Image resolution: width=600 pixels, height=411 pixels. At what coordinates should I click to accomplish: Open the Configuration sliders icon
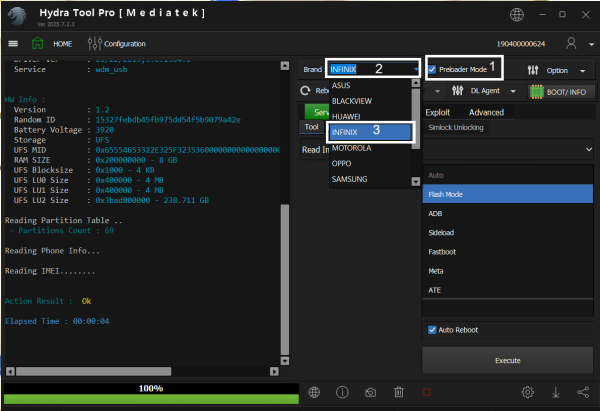pos(95,44)
